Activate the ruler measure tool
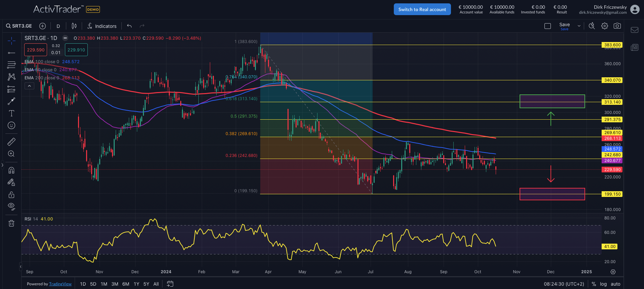The image size is (644, 289). point(11,141)
